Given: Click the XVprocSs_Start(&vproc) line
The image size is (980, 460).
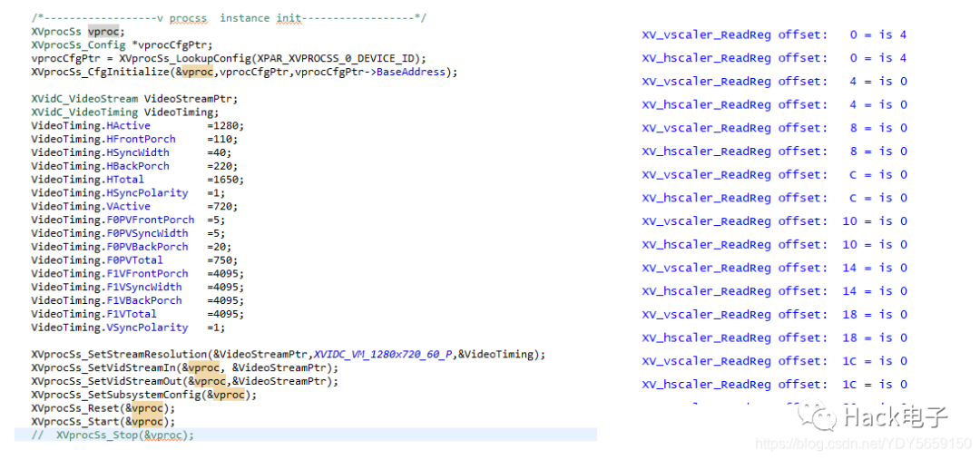Looking at the screenshot, I should coord(103,421).
